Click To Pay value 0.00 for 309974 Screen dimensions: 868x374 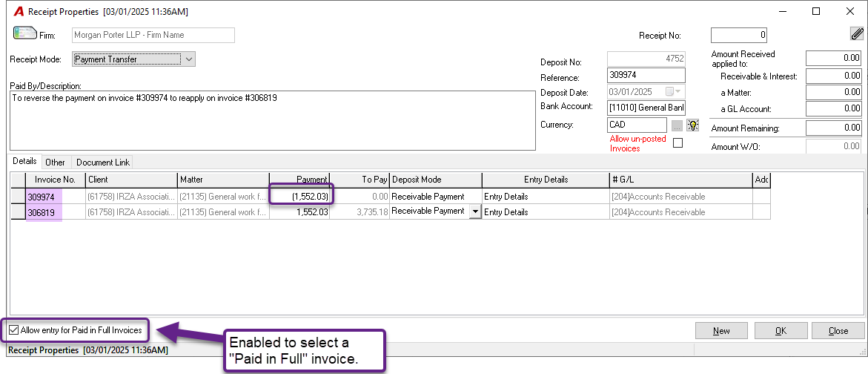[x=360, y=197]
